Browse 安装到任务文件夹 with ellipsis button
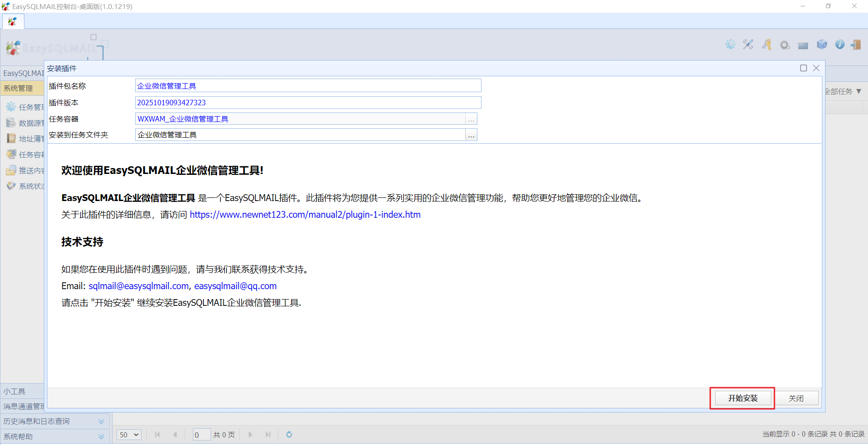The height and width of the screenshot is (445, 868). point(471,135)
